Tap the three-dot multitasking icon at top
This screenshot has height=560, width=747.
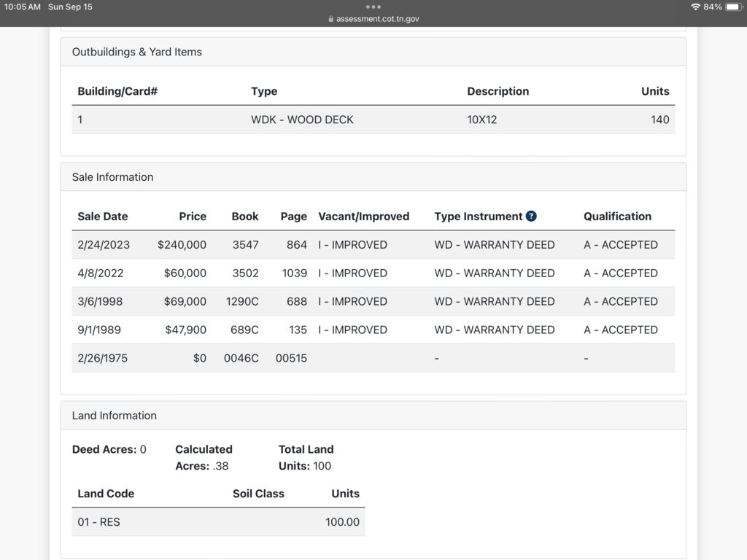click(373, 7)
